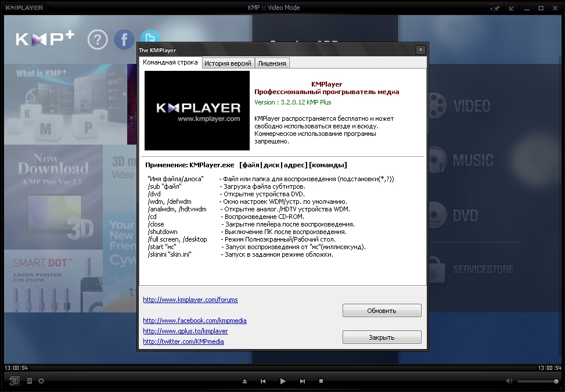Open the playlist editor icon
This screenshot has width=565, height=392.
(x=30, y=381)
